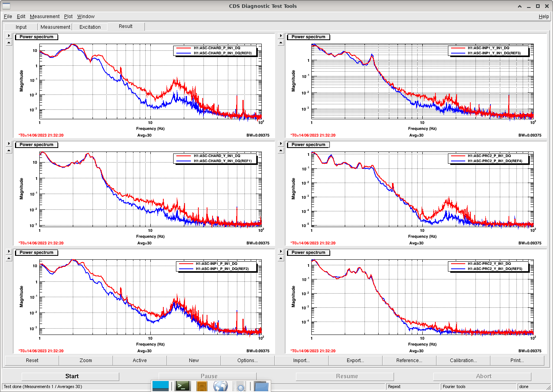Viewport: 553px width, 392px height.
Task: Open the Plot menu
Action: pyautogui.click(x=68, y=17)
